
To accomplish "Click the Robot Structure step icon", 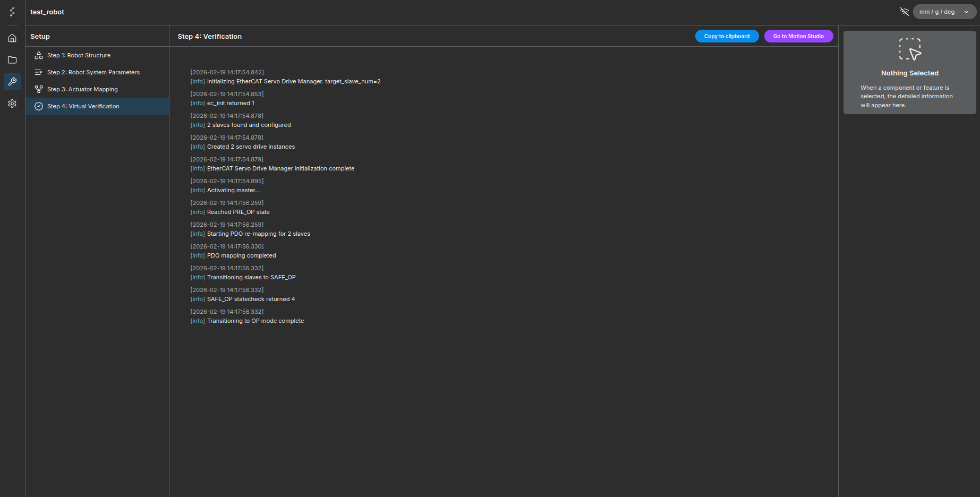I will pos(39,55).
